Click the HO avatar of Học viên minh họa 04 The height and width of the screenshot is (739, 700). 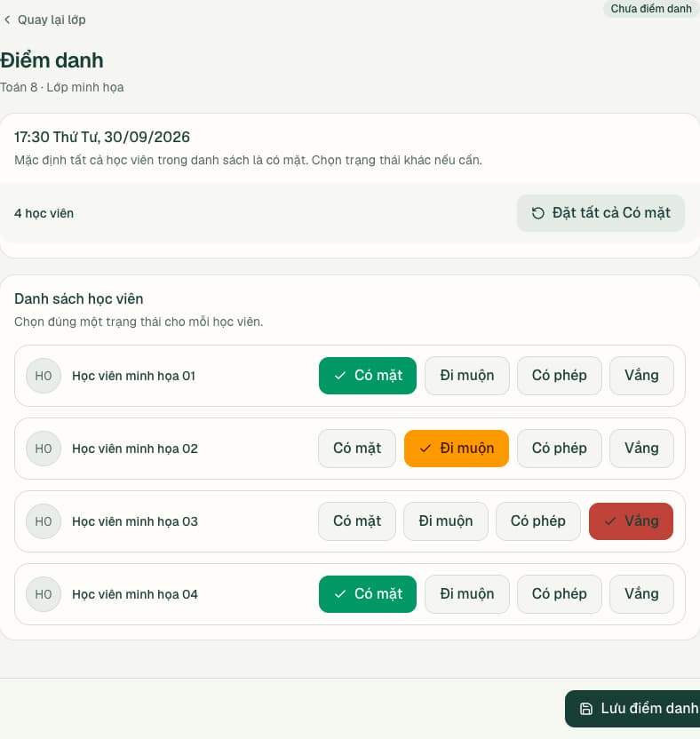[44, 594]
